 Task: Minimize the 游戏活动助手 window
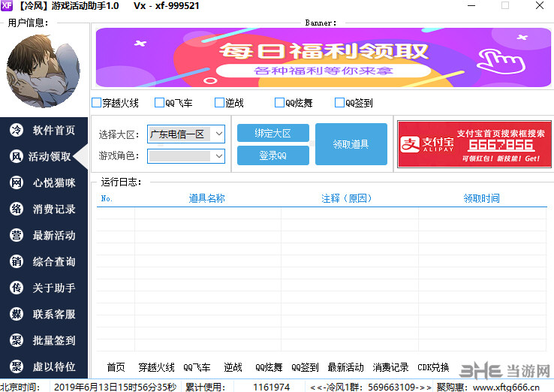tap(471, 6)
